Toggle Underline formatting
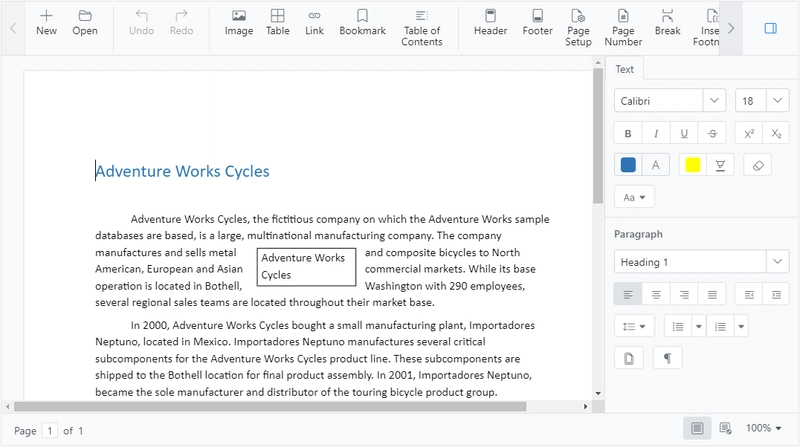Screen dimensions: 800x447 (684, 134)
